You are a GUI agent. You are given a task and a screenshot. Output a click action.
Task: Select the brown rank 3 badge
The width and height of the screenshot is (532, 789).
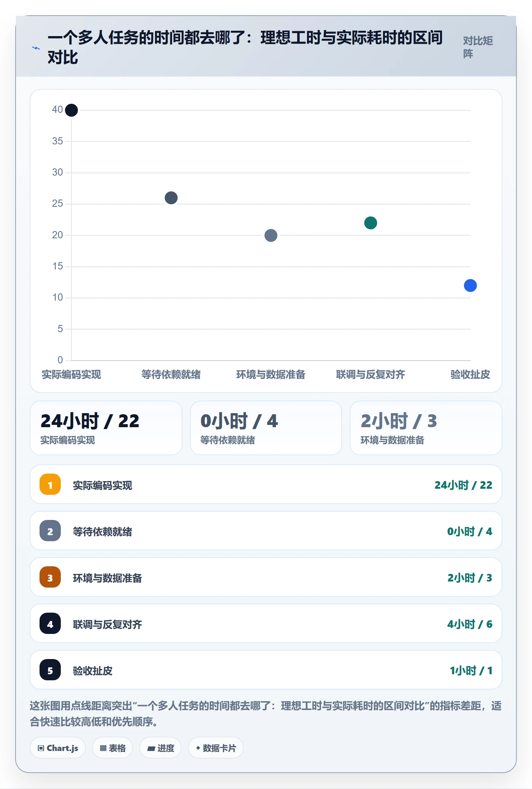click(x=50, y=577)
